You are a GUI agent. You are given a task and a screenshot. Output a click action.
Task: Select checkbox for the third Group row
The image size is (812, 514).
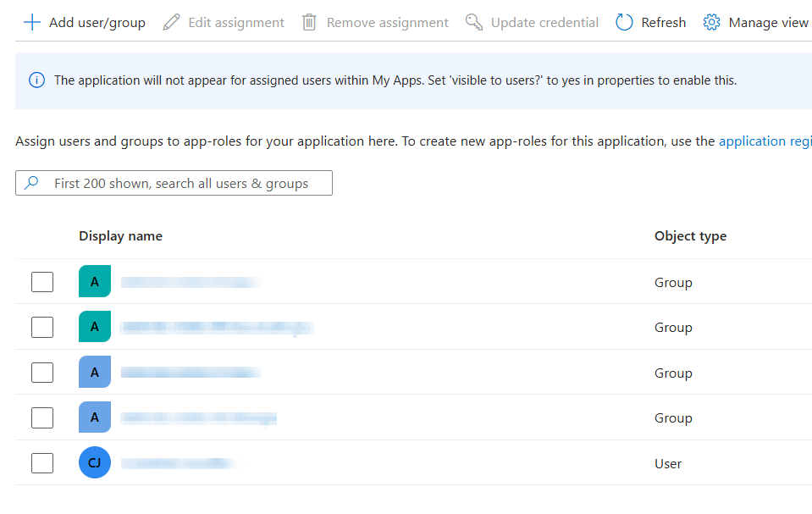click(x=42, y=373)
